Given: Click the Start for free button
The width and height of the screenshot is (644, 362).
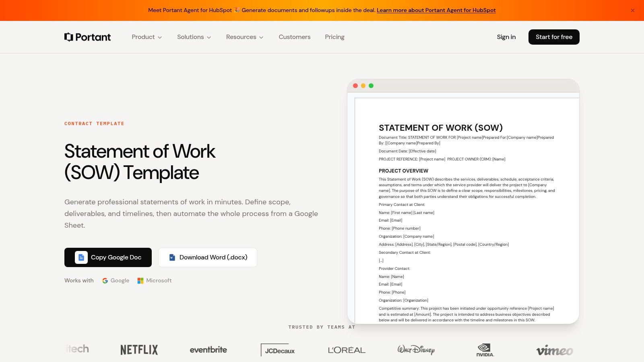Looking at the screenshot, I should (554, 37).
